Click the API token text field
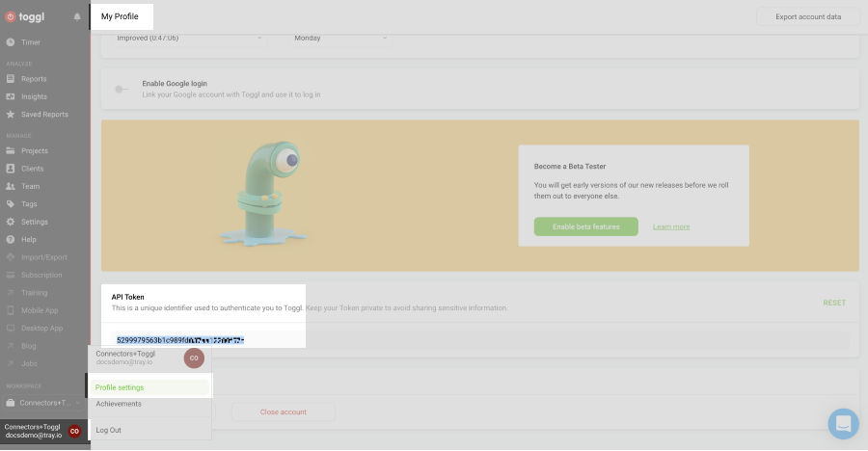 [x=482, y=340]
